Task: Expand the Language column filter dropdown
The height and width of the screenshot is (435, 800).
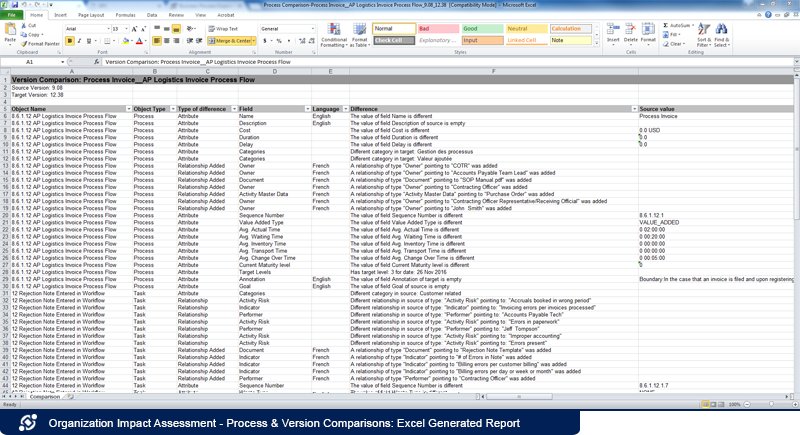Action: (x=343, y=108)
